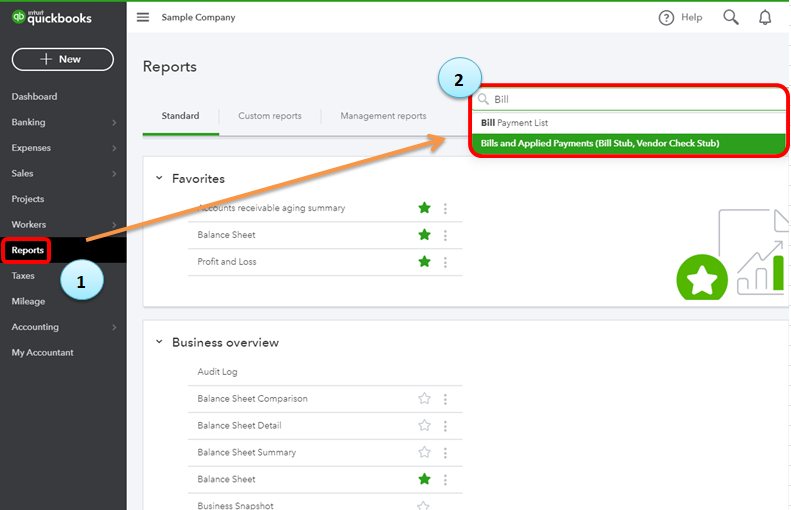Image resolution: width=791 pixels, height=510 pixels.
Task: Click the magnifier search icon in header
Action: [x=731, y=17]
